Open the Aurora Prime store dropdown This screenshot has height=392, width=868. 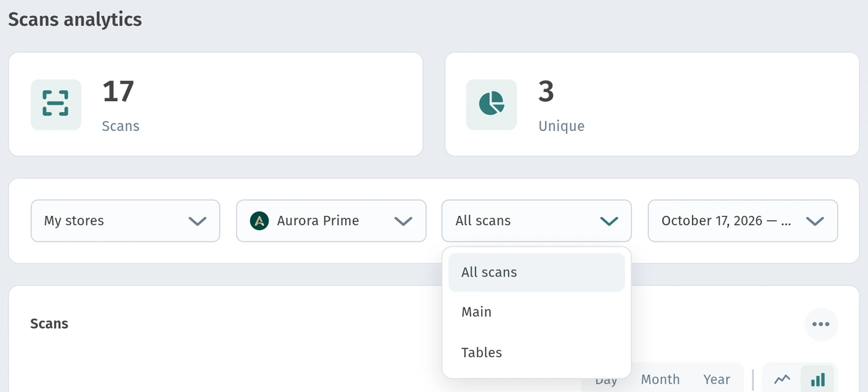(x=331, y=221)
